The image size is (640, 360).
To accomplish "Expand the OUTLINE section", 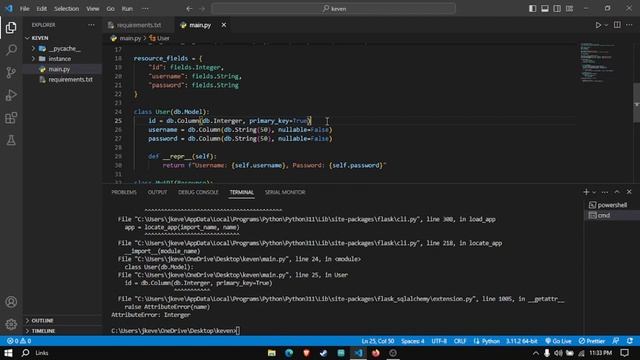I will coord(62,320).
